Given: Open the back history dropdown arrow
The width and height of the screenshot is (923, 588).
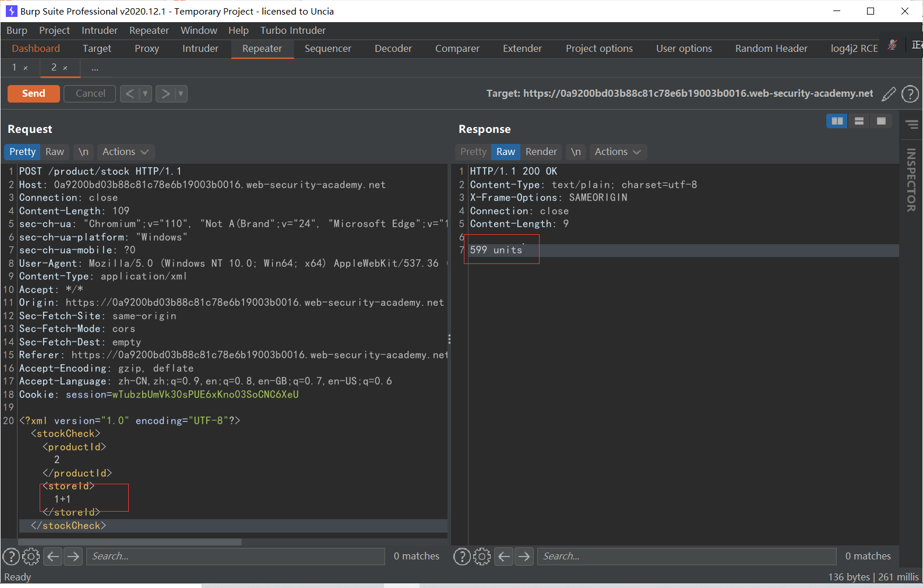Looking at the screenshot, I should (146, 93).
